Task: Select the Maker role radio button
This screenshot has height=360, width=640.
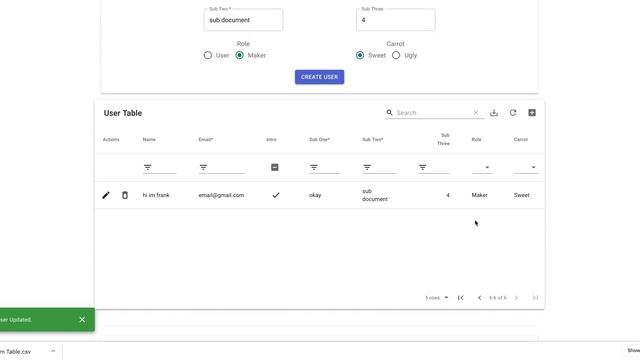Action: 240,55
